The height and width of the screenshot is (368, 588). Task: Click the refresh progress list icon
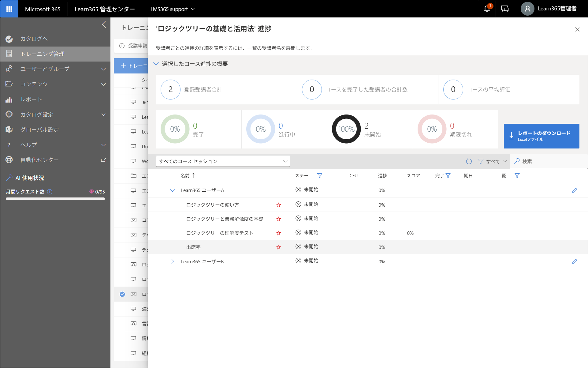(469, 161)
